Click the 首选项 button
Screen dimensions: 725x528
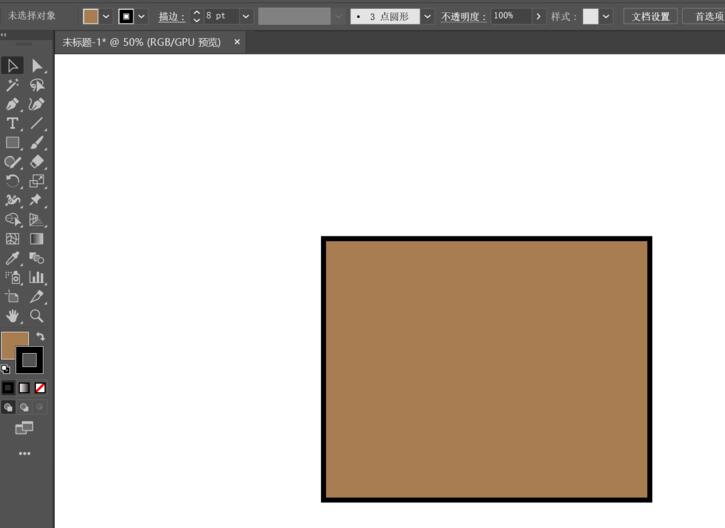coord(705,16)
